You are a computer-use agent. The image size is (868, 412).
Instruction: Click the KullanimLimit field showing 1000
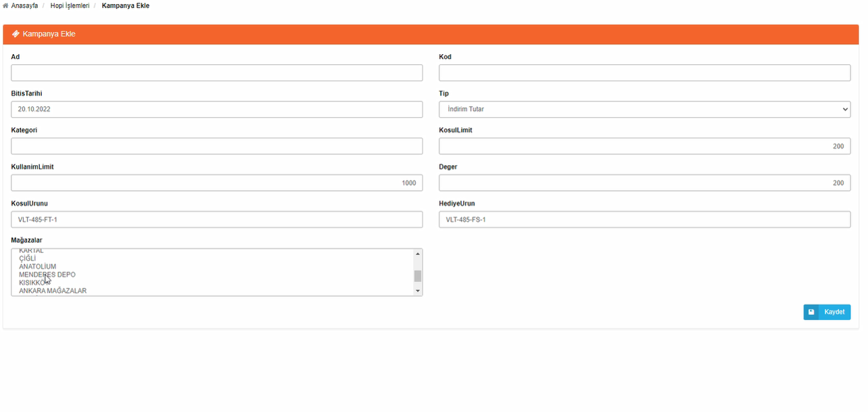[x=216, y=183]
